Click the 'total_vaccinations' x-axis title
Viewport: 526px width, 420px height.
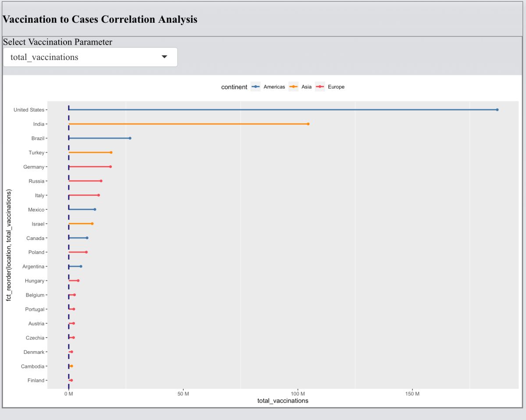(x=283, y=401)
